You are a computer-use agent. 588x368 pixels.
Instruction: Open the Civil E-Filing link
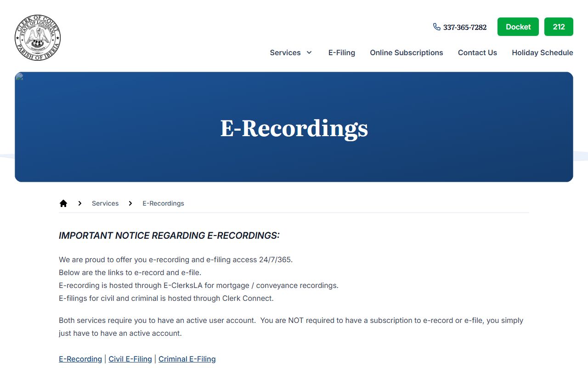pos(130,359)
